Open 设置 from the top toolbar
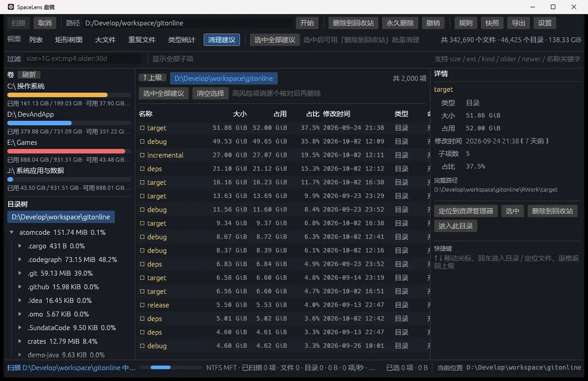 pos(545,23)
